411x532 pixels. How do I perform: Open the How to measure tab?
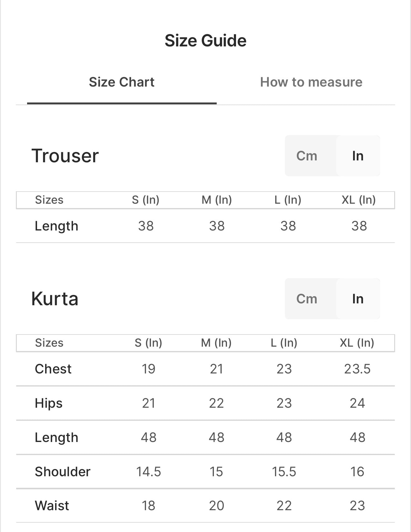(x=311, y=82)
